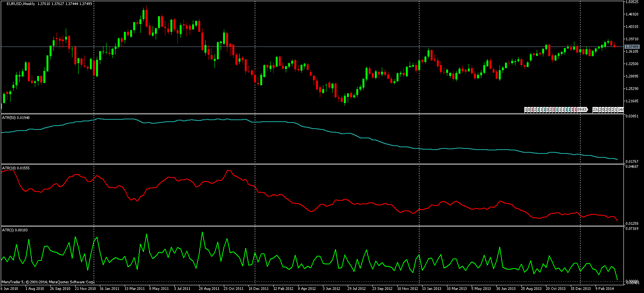Click the 23: event marker box

click(x=596, y=110)
